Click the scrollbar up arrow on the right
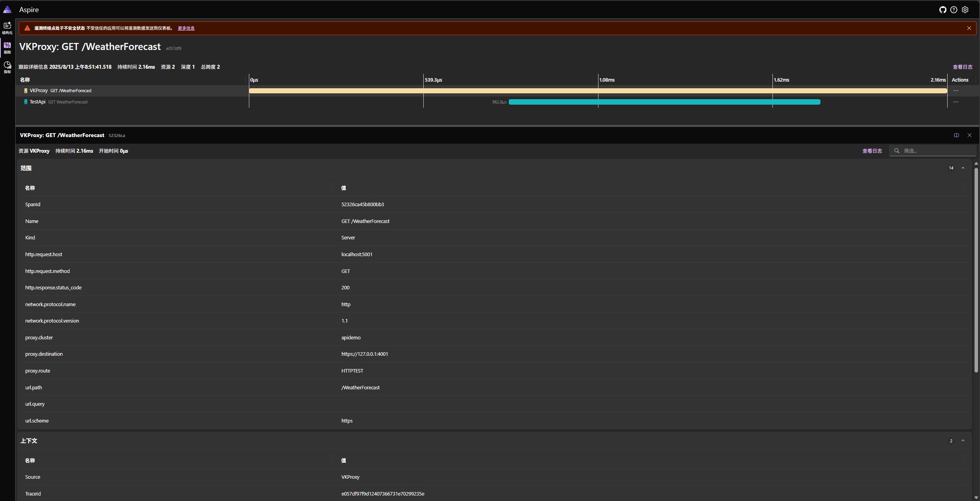980x501 pixels. coord(976,163)
